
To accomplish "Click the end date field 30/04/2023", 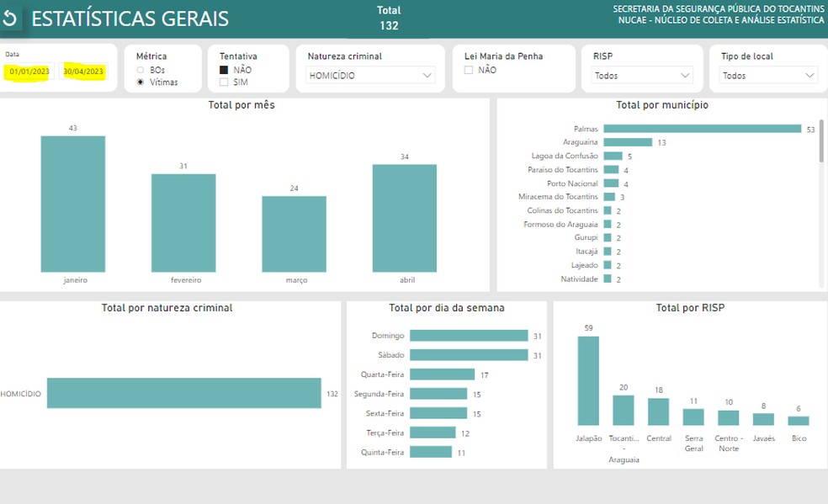I will pyautogui.click(x=83, y=72).
